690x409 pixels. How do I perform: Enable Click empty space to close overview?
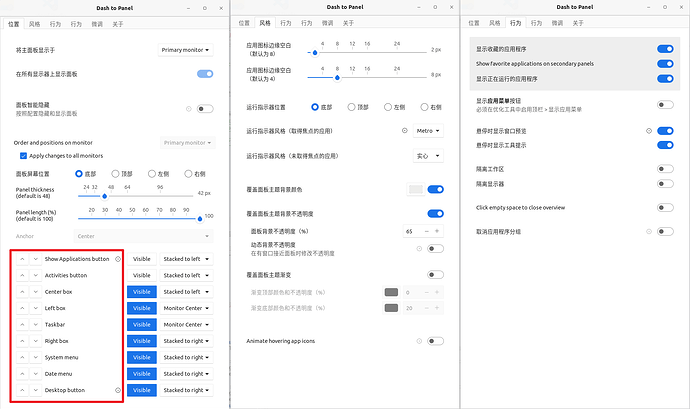pyautogui.click(x=665, y=207)
